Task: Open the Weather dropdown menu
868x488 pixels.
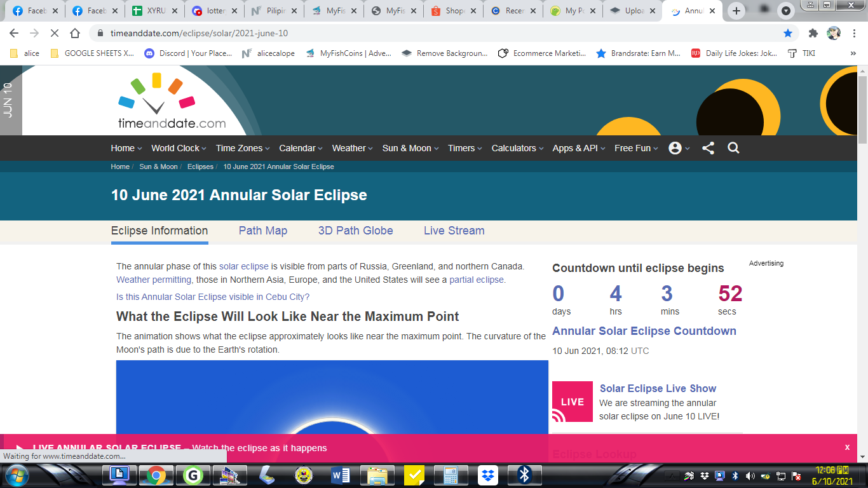Action: point(353,148)
